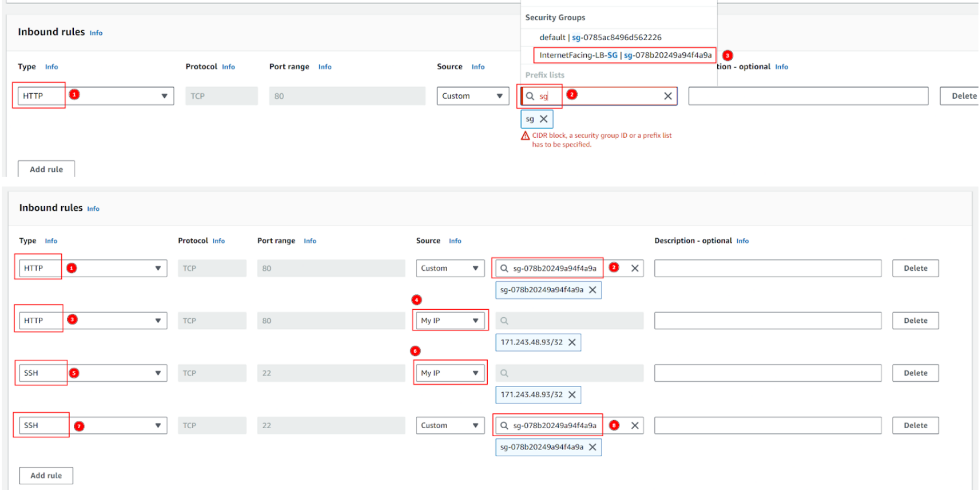Viewport: 980px width, 490px height.
Task: Open Protocol Info link in upper panel
Action: 228,67
